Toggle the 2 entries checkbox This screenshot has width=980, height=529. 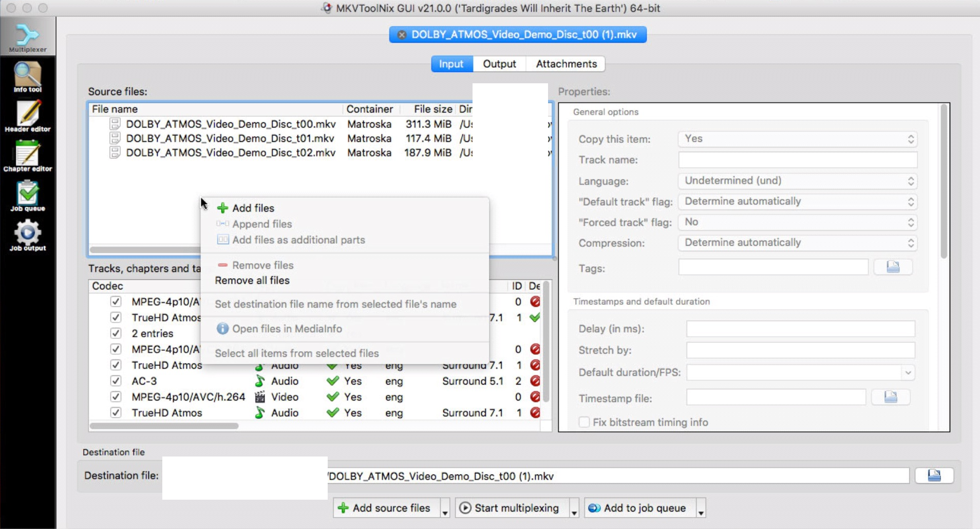[x=116, y=333]
